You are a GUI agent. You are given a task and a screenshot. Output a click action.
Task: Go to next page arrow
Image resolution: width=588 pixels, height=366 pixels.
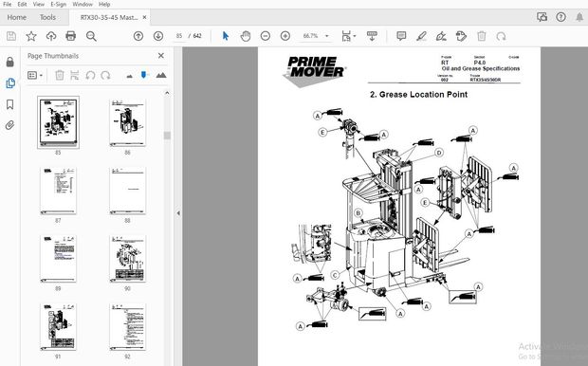click(158, 36)
